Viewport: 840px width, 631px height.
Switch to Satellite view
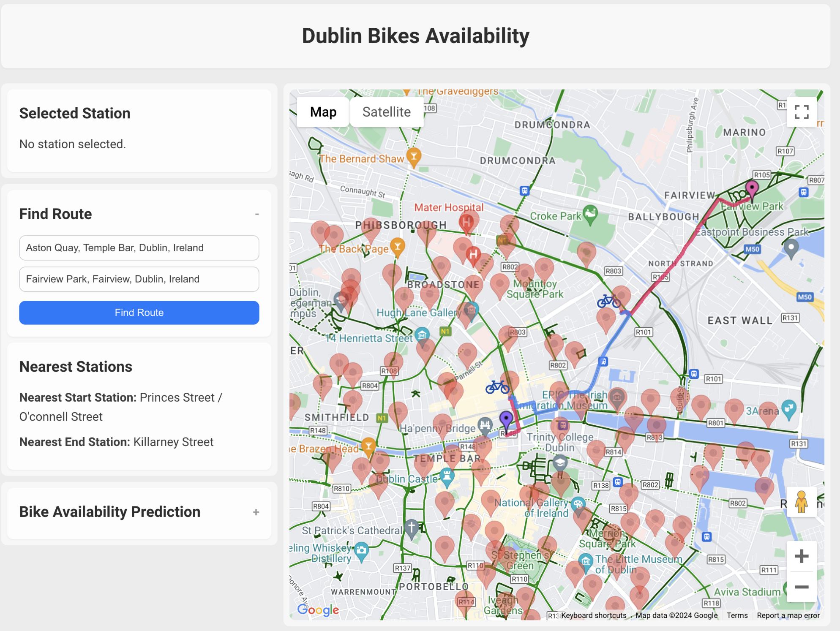386,112
